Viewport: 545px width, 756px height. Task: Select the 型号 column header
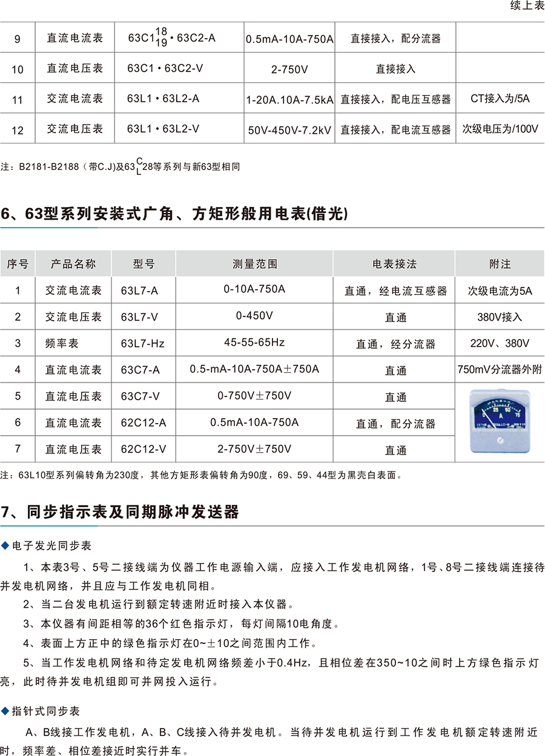tap(144, 264)
